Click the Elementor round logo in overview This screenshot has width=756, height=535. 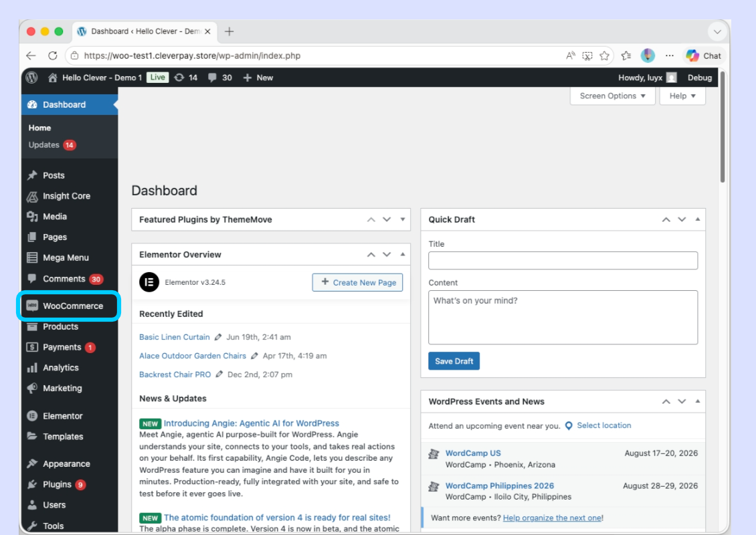coord(149,282)
